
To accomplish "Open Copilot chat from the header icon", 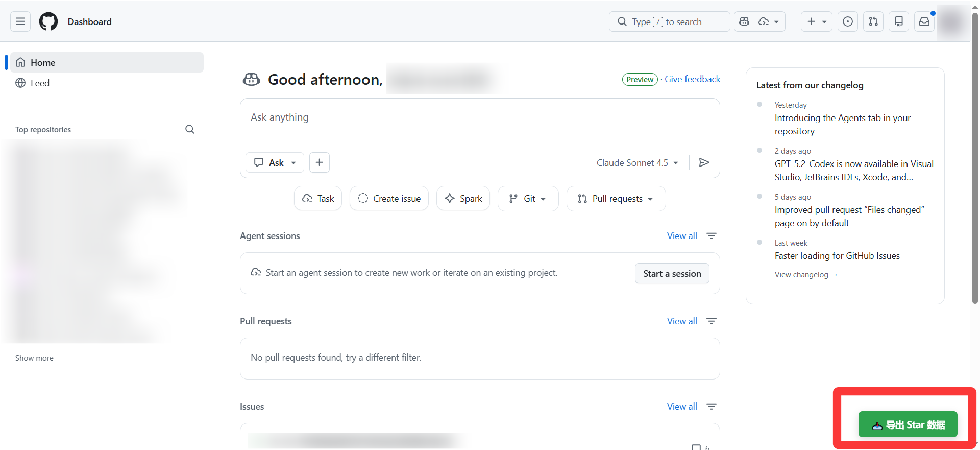I will coord(744,21).
